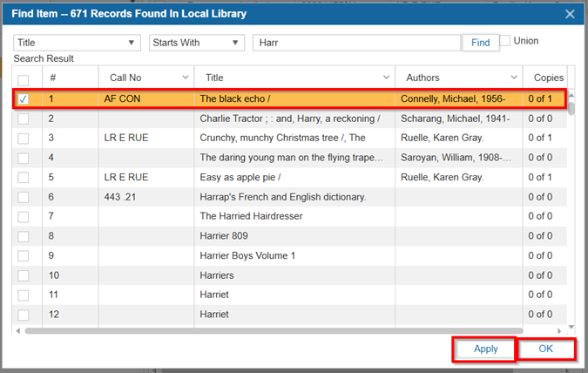The width and height of the screenshot is (588, 373).
Task: Select author 'Scharang, Michael, 1941-'
Action: [456, 119]
